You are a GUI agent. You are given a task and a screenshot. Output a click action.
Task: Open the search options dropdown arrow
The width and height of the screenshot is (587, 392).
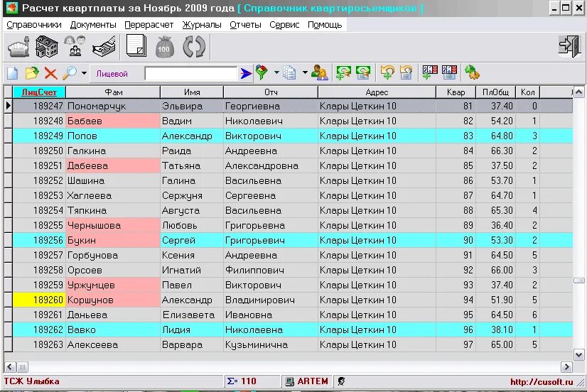pyautogui.click(x=84, y=73)
